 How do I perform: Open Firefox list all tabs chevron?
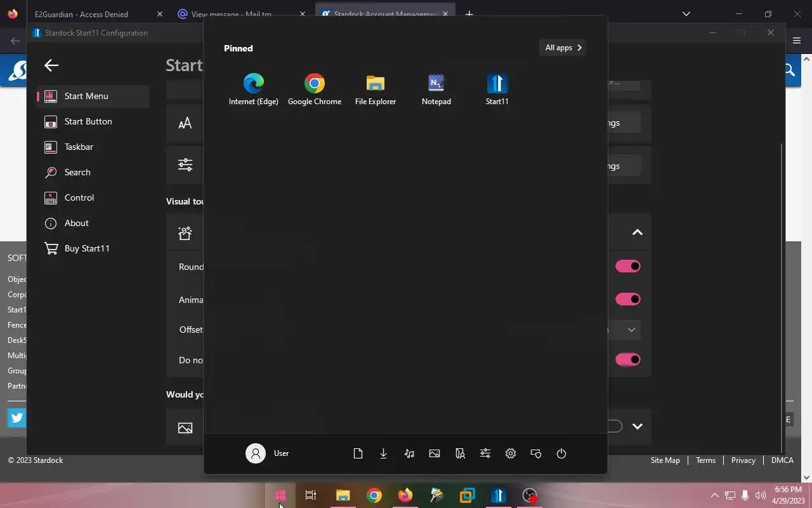(686, 14)
